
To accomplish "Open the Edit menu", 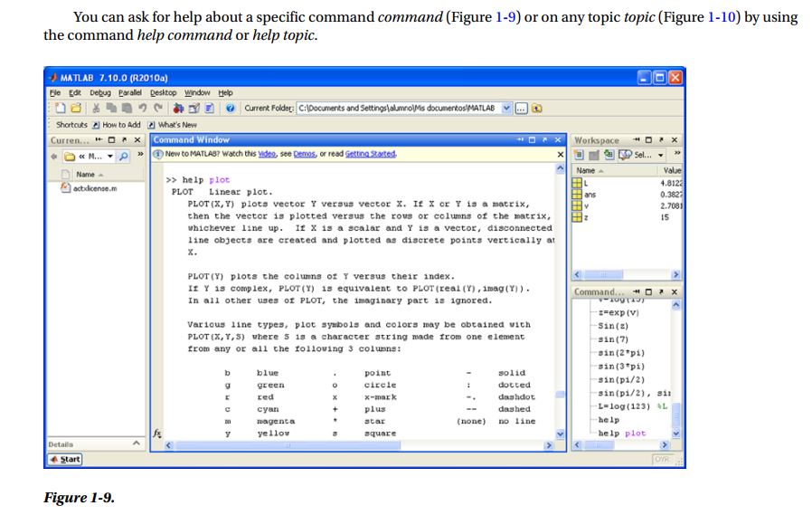I will (75, 92).
